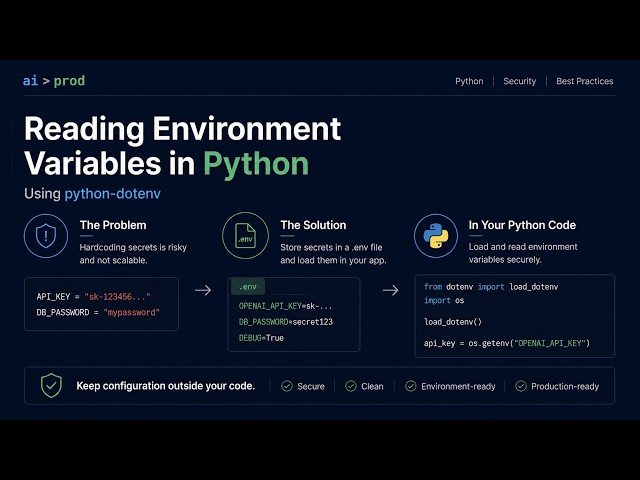Viewport: 640px width, 480px height.
Task: Click Load and read environment text
Action: click(x=523, y=247)
